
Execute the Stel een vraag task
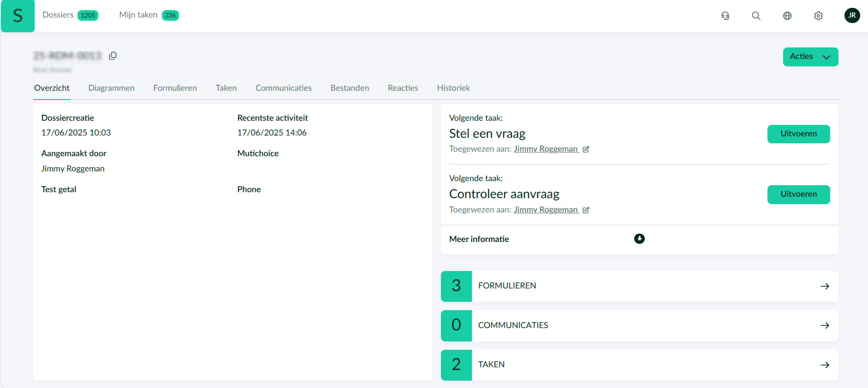point(798,134)
